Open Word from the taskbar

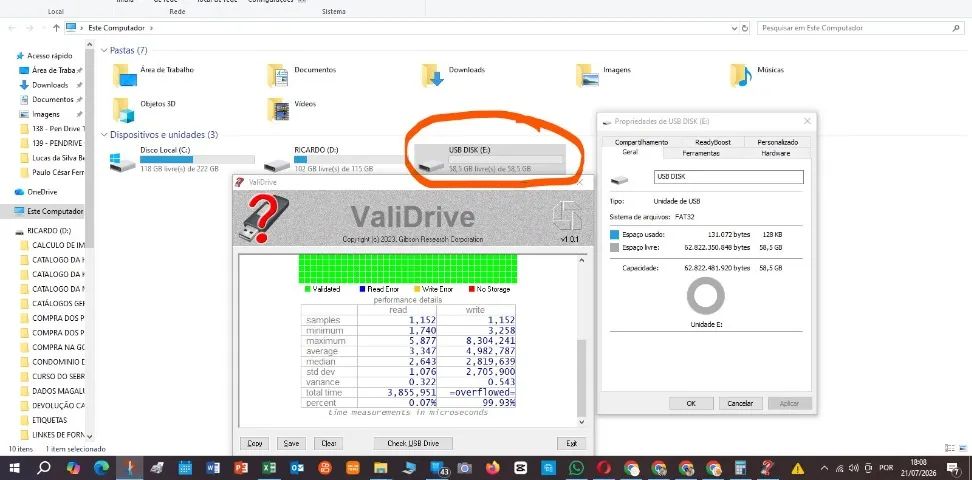click(213, 468)
